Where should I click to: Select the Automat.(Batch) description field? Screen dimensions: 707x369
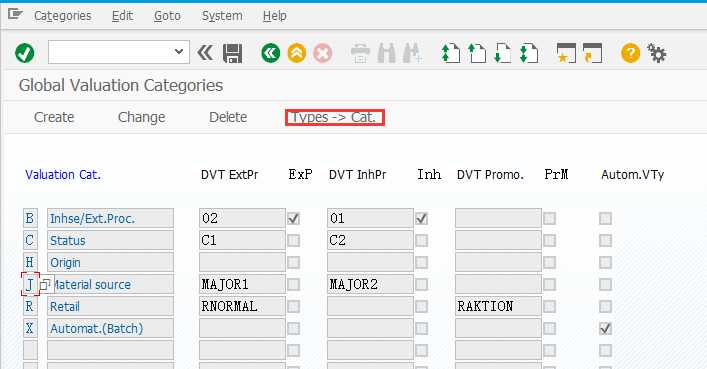point(110,329)
